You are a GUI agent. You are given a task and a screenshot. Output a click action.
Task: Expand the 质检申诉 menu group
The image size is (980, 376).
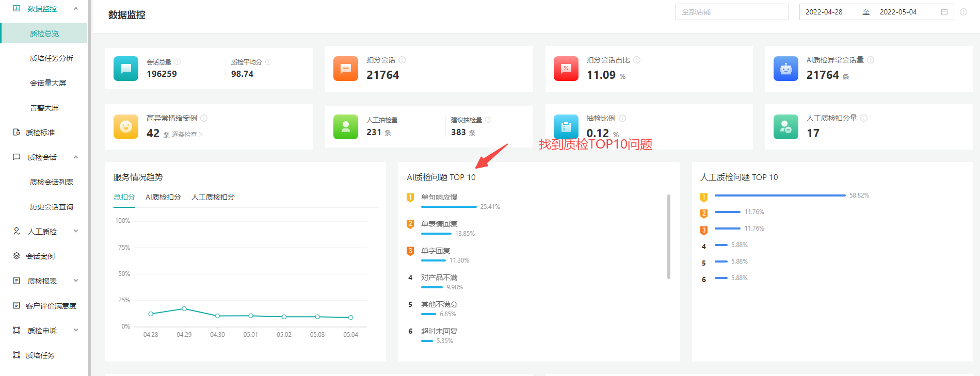pyautogui.click(x=76, y=330)
